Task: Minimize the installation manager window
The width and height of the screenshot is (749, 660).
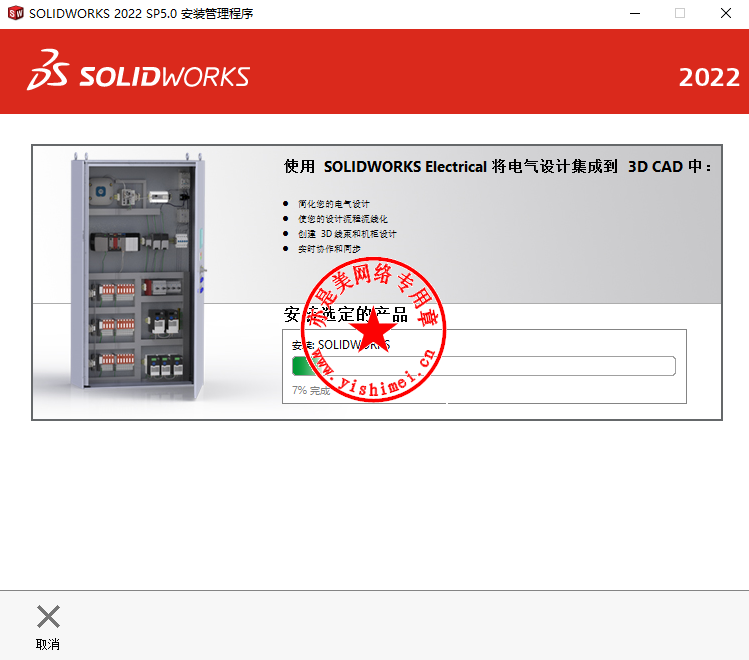Action: 635,13
